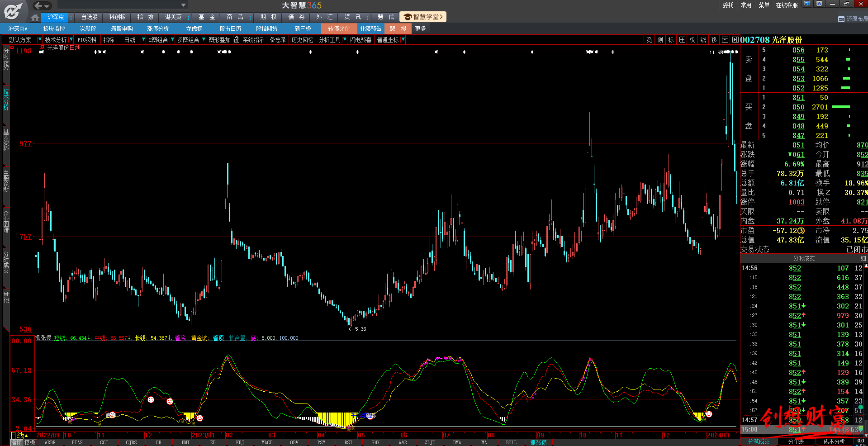
Task: Click the crosshair grid icon
Action: (x=682, y=40)
